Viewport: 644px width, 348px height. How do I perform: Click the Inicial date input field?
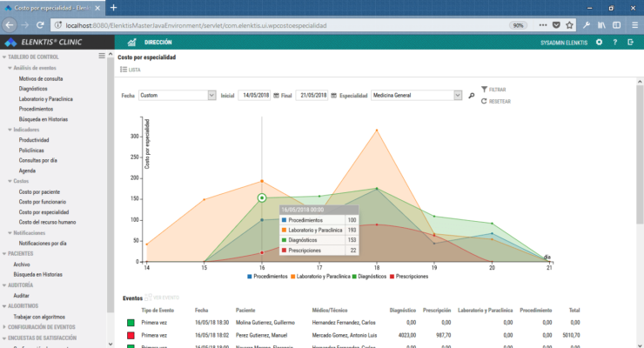pyautogui.click(x=254, y=95)
